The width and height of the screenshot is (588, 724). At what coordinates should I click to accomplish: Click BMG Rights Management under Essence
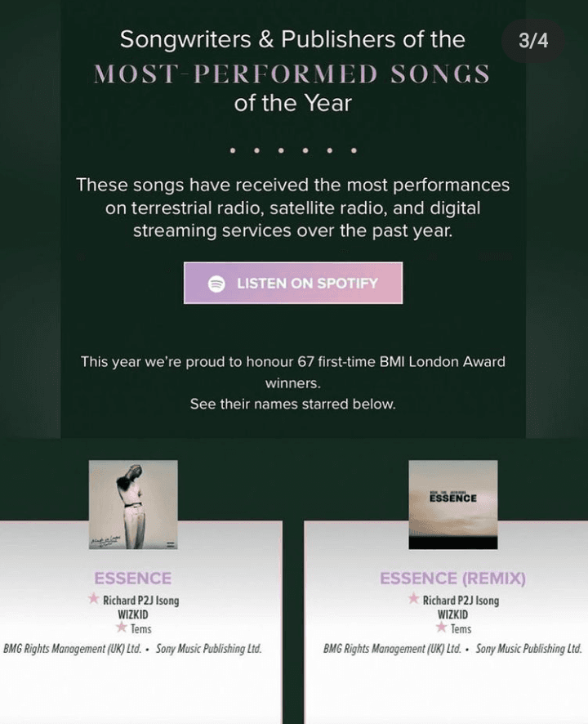click(x=72, y=649)
